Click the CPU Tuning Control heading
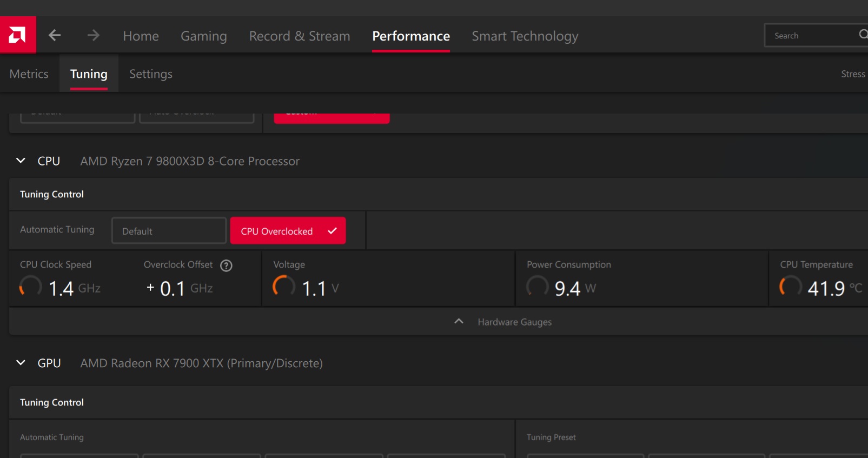Screen dimensions: 868x458 pyautogui.click(x=52, y=194)
